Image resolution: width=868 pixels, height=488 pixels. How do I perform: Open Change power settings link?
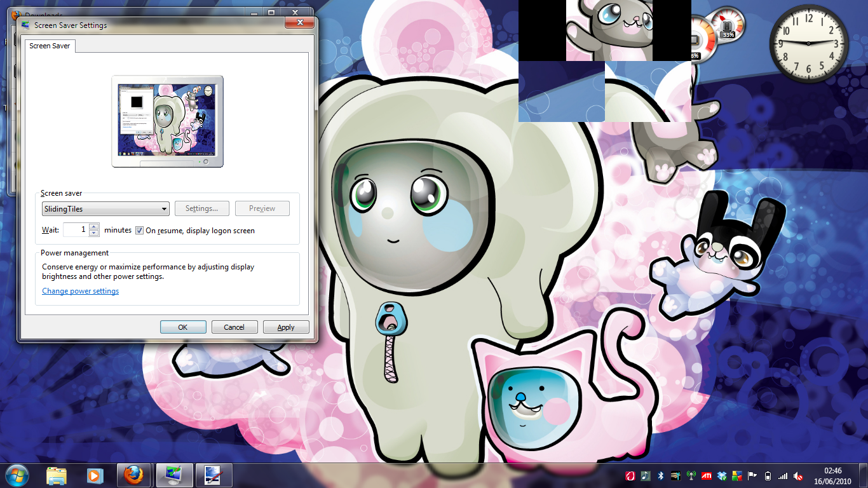coord(81,291)
